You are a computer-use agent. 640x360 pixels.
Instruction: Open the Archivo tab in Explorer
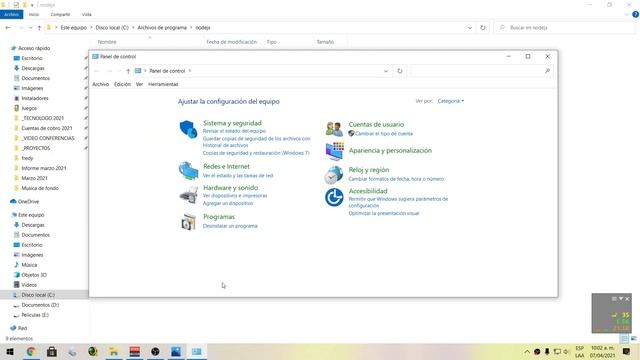11,14
